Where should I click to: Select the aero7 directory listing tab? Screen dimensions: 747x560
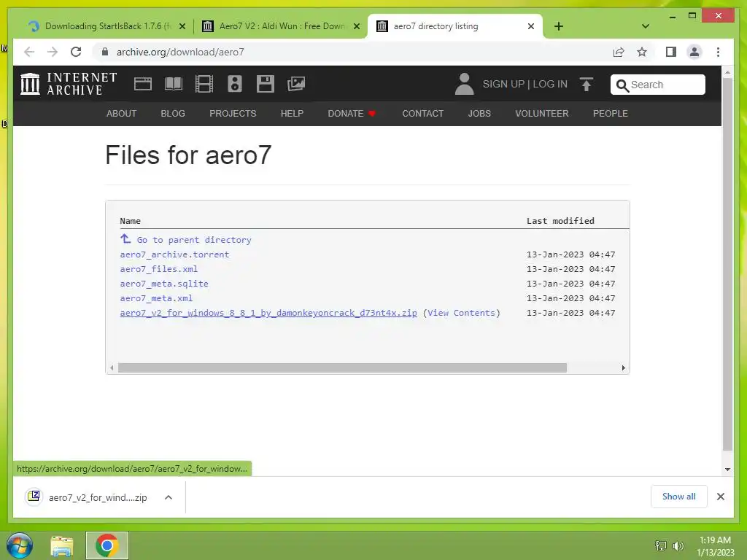pyautogui.click(x=455, y=26)
